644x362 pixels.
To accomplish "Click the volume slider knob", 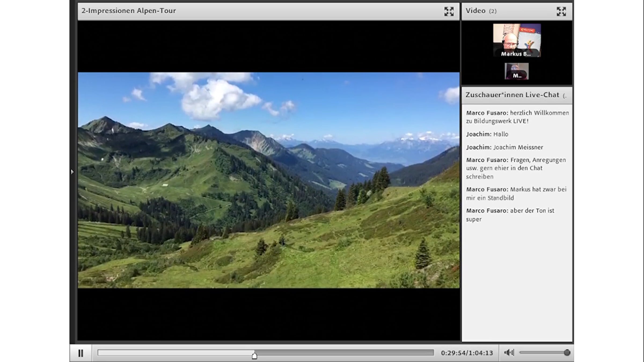I will pyautogui.click(x=567, y=353).
